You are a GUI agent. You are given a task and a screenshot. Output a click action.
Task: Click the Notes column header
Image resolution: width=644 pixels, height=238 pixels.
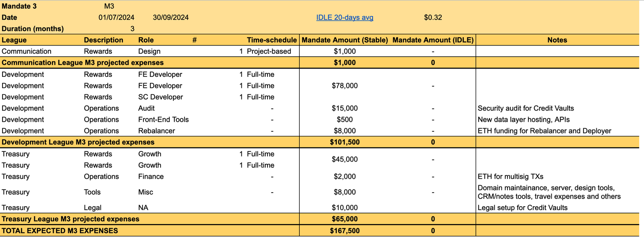click(557, 40)
